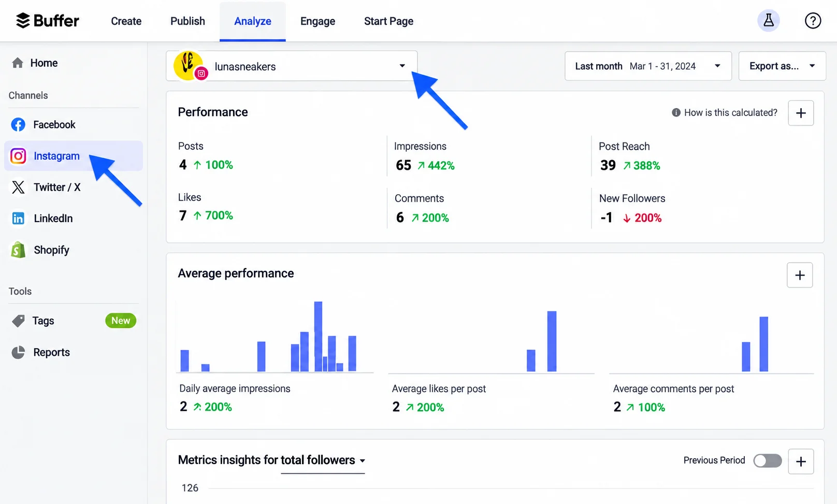
Task: Toggle the Previous Period switch
Action: 768,460
